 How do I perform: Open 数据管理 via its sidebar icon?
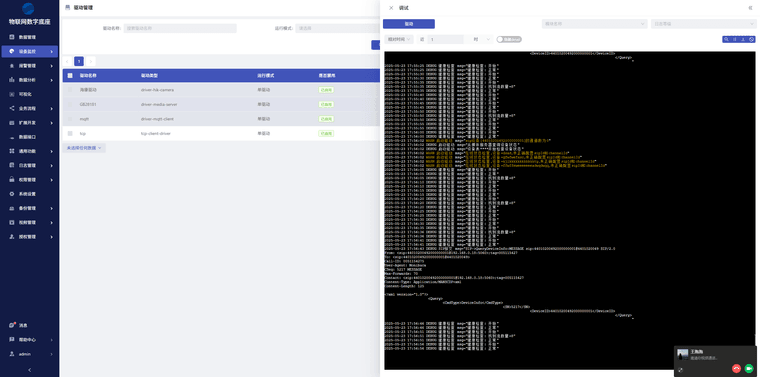point(12,37)
